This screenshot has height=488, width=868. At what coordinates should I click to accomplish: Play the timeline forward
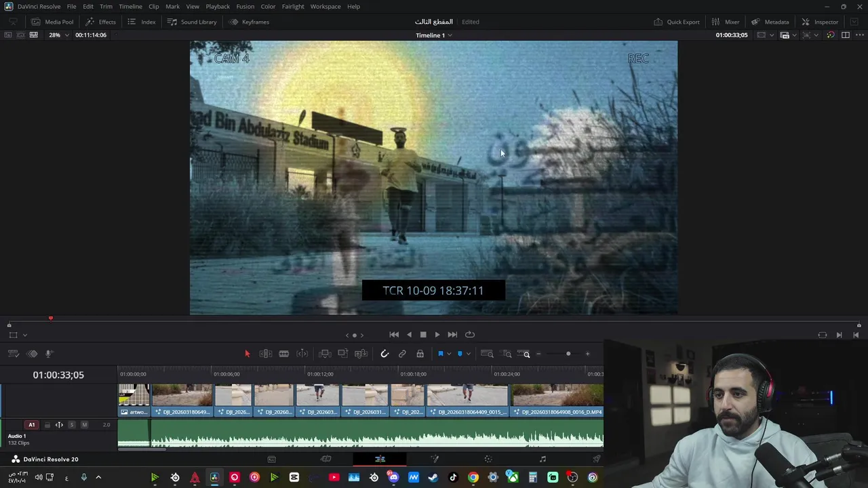[437, 334]
